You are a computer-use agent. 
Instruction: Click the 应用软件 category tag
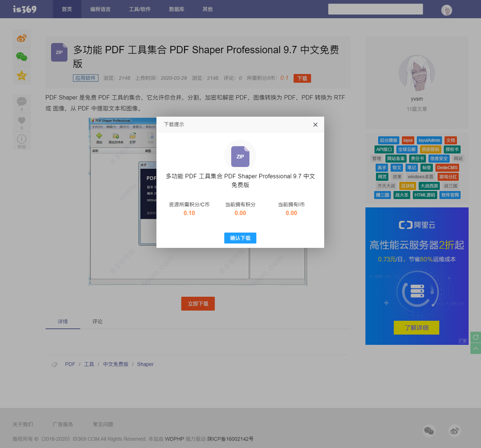pos(86,78)
